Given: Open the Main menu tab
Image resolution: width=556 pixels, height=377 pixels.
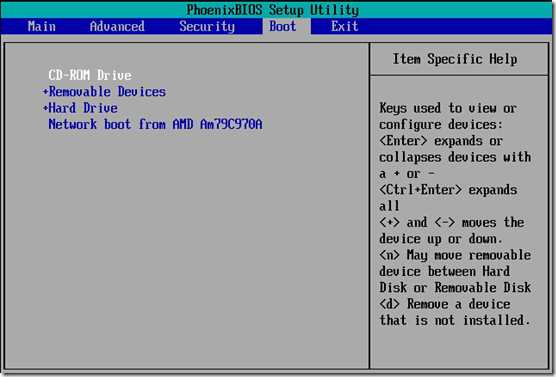Looking at the screenshot, I should pos(41,27).
